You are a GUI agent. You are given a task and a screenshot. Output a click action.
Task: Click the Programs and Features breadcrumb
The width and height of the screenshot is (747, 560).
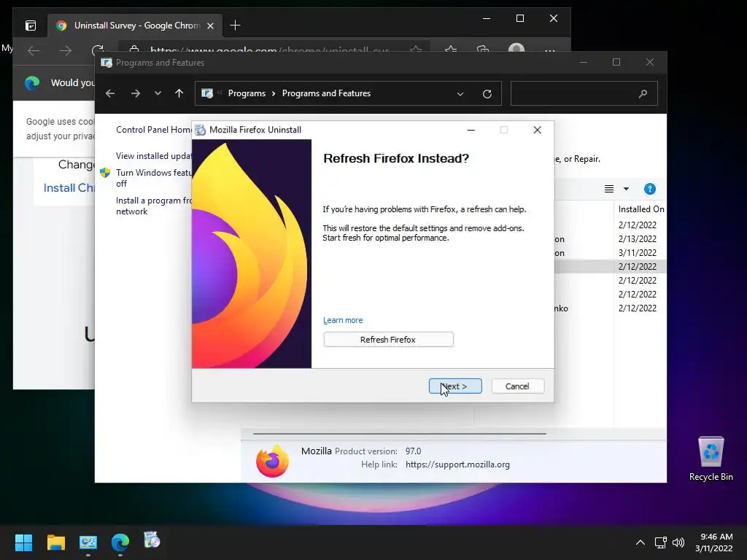326,93
